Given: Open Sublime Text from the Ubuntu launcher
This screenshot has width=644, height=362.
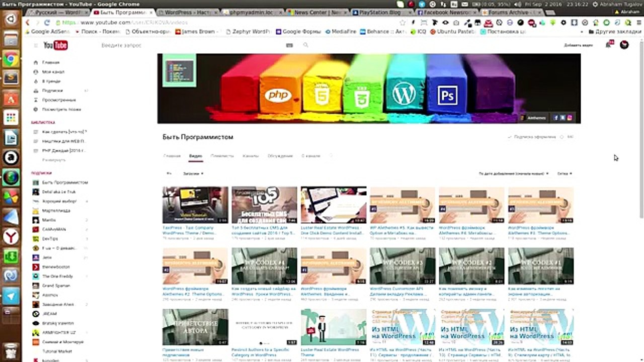Looking at the screenshot, I should point(11,78).
